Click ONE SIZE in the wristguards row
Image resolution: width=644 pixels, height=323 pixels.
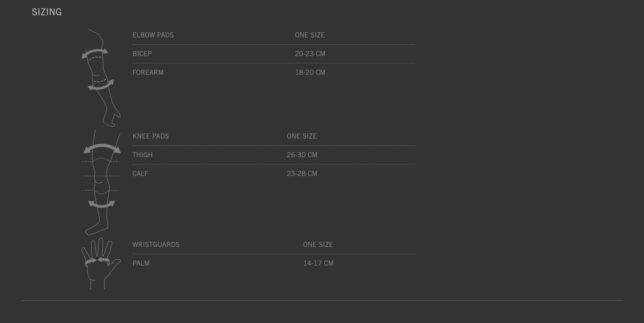click(318, 244)
